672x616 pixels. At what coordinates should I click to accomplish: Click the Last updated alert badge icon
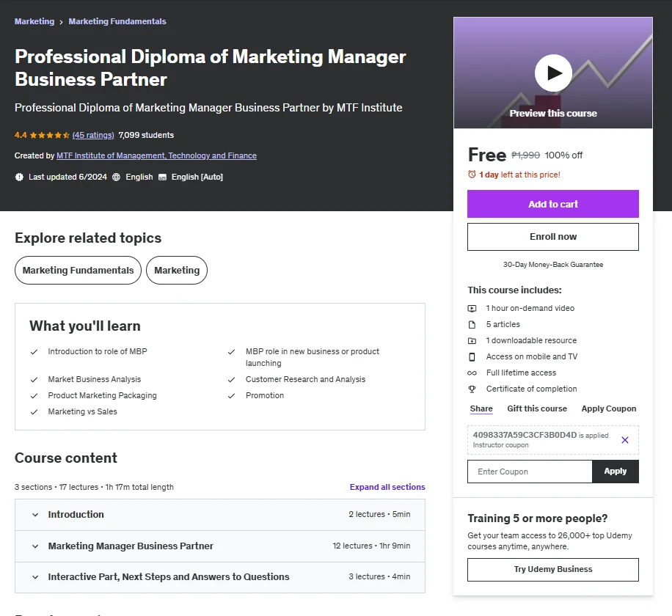point(19,177)
